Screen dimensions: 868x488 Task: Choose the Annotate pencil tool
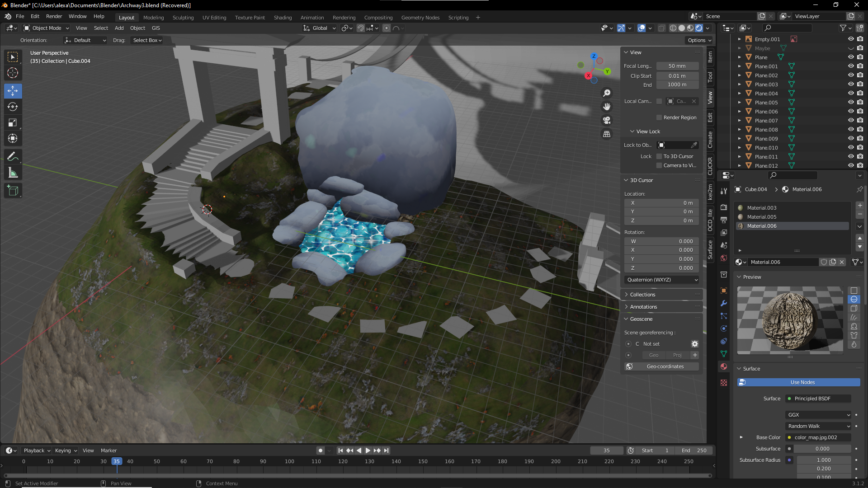pos(13,157)
